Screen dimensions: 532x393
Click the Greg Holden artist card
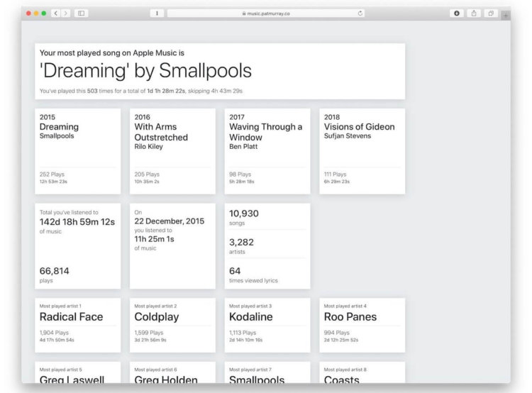pyautogui.click(x=172, y=372)
